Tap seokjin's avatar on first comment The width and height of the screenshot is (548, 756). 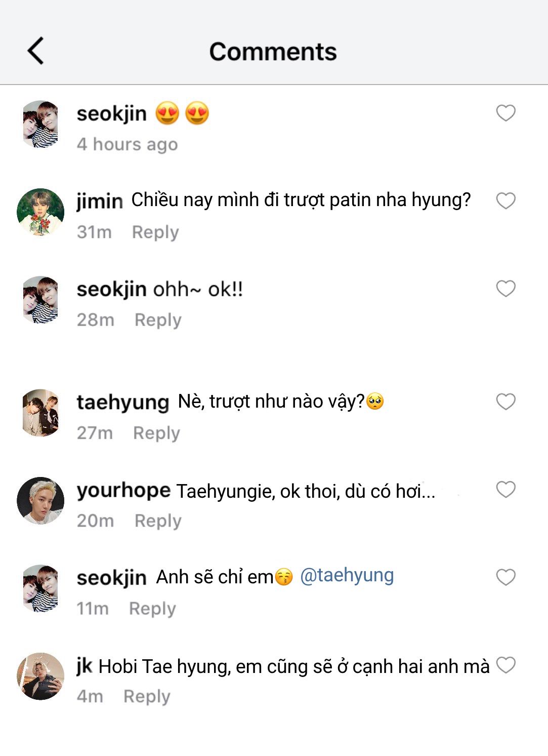(x=40, y=124)
